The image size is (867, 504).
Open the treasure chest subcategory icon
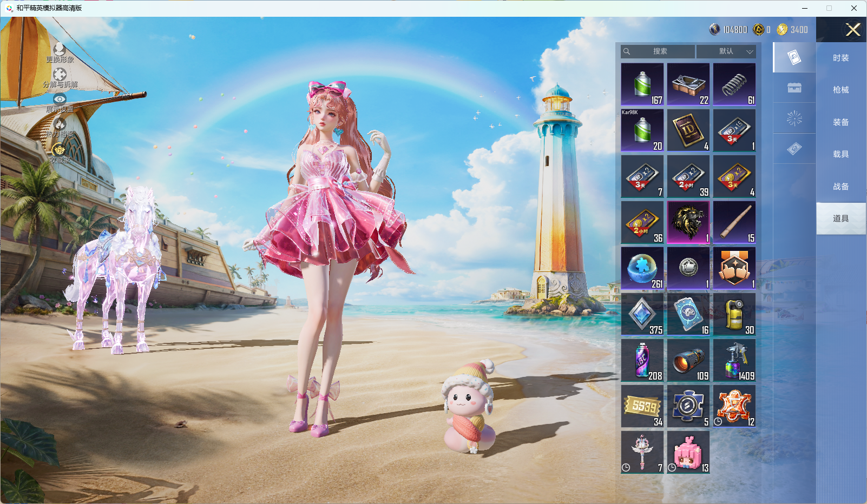point(794,88)
